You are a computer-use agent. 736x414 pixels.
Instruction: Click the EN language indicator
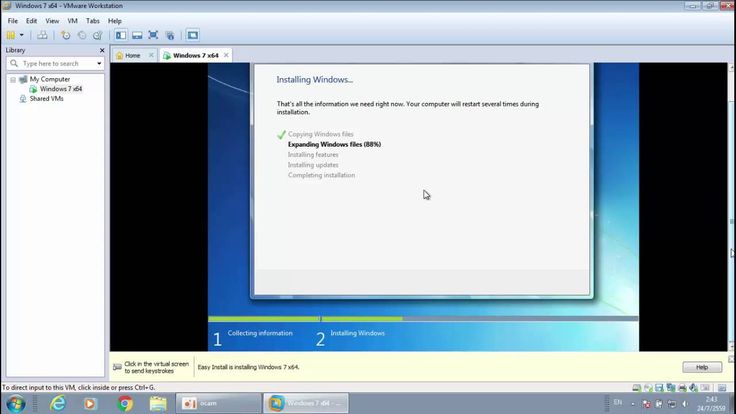[618, 403]
